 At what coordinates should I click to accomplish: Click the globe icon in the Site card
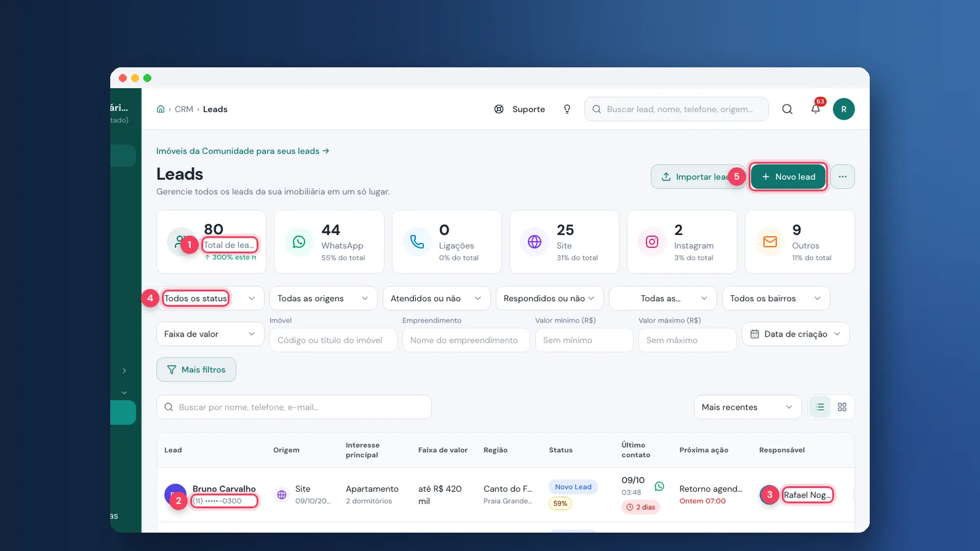[x=535, y=242]
